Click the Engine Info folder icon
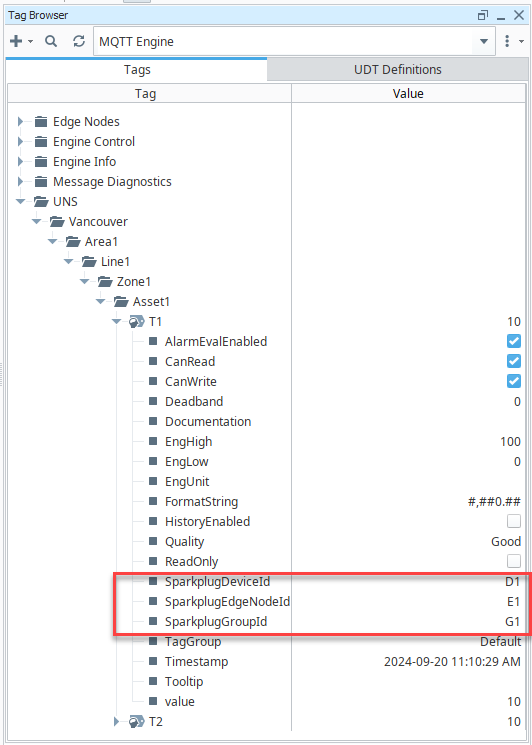Image resolution: width=532 pixels, height=745 pixels. 41,162
